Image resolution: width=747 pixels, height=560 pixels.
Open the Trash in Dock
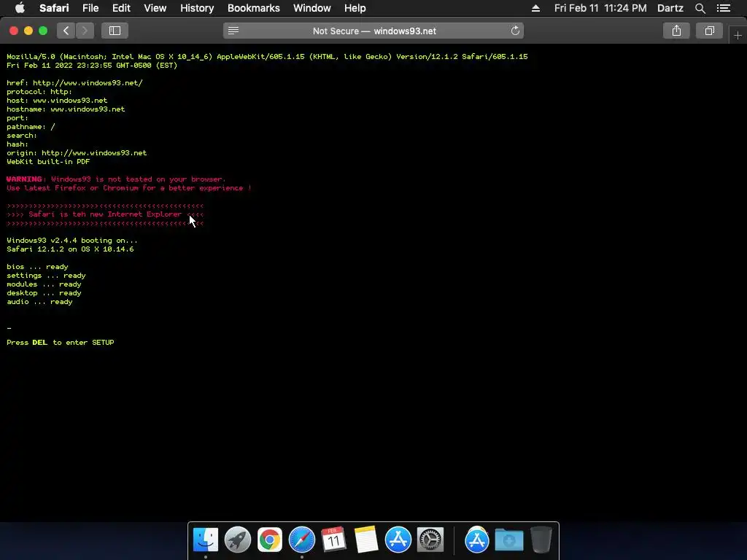(x=541, y=540)
